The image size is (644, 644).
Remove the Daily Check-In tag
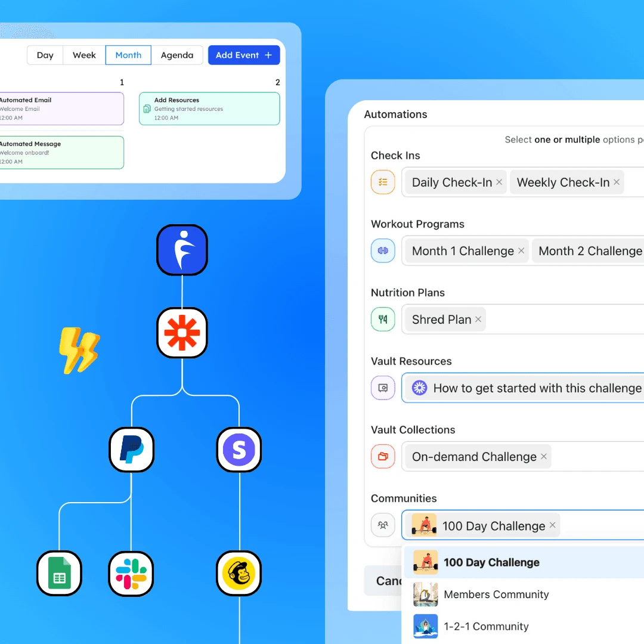tap(499, 182)
